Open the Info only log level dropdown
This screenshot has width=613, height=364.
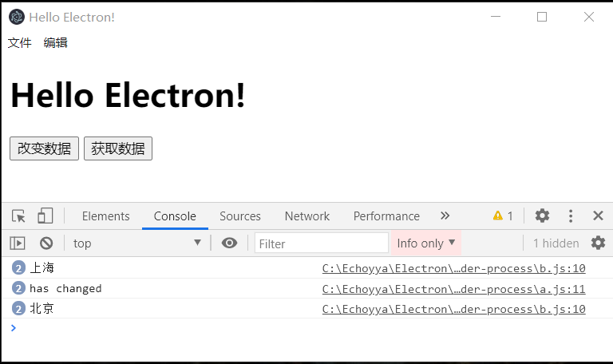[x=426, y=243]
